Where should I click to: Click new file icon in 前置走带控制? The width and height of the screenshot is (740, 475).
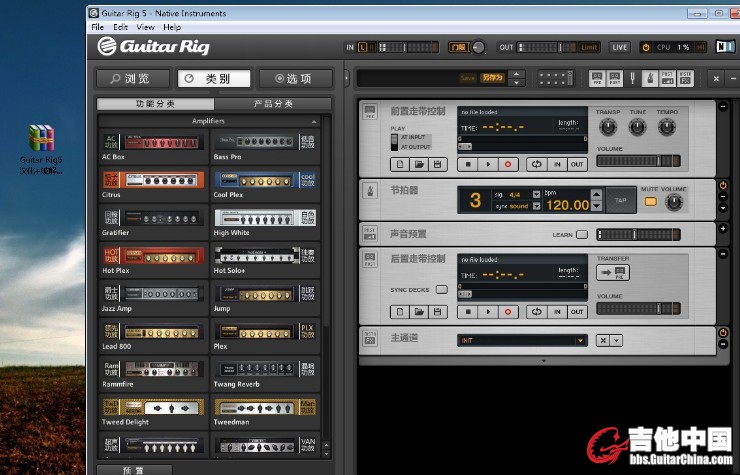click(x=400, y=164)
